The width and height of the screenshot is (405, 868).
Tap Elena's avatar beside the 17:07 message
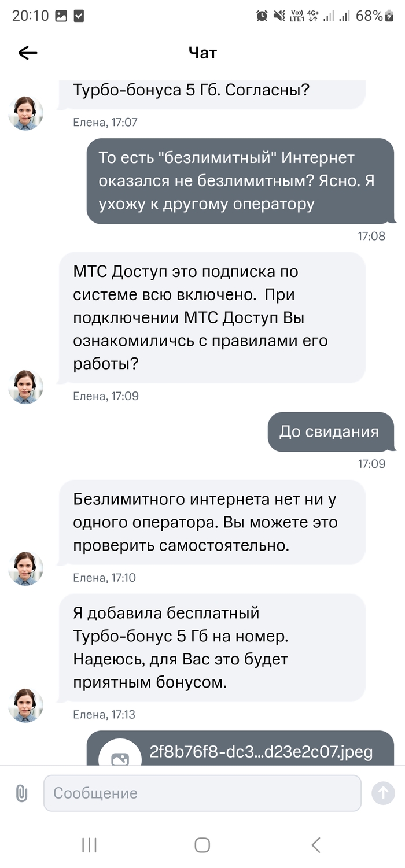[x=25, y=113]
